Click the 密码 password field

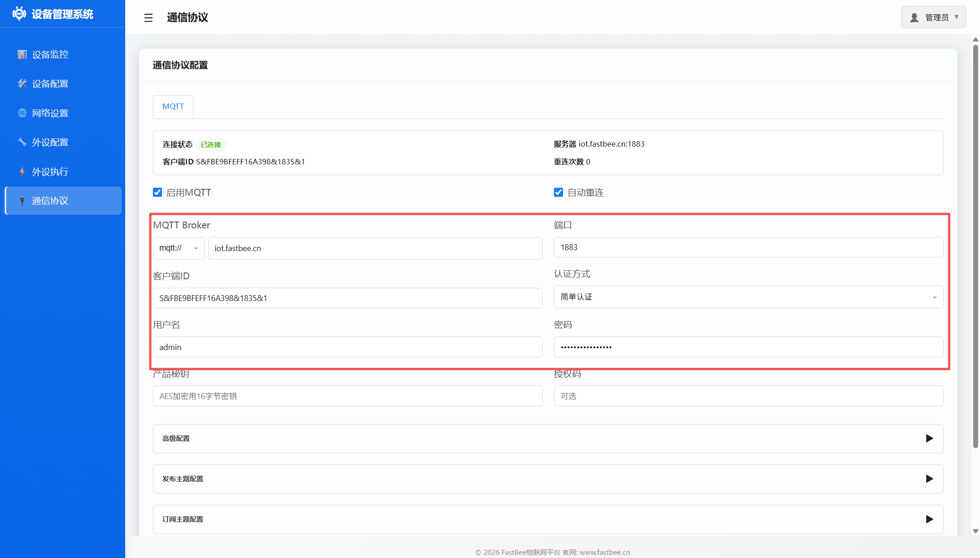coord(749,347)
